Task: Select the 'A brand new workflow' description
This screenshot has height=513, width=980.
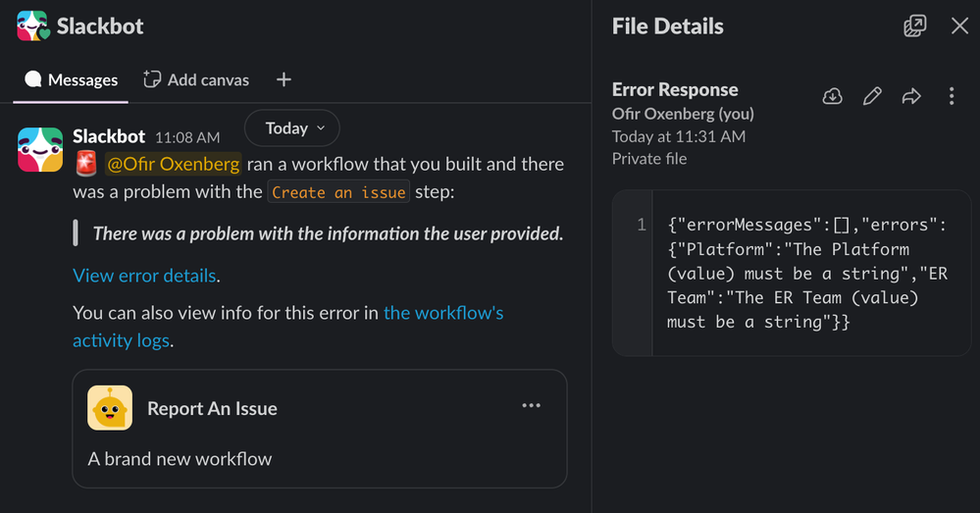Action: tap(180, 459)
